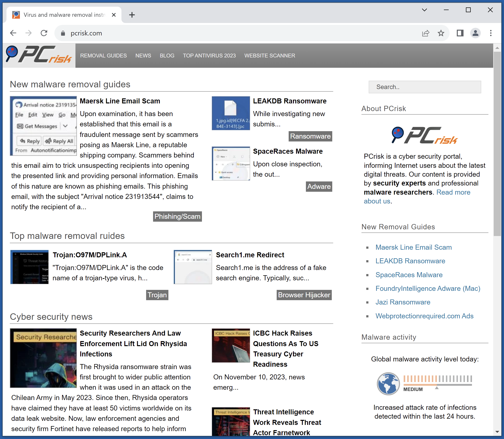This screenshot has width=504, height=439.
Task: Open sidebar link SpaceRaces Malware
Action: pos(409,275)
